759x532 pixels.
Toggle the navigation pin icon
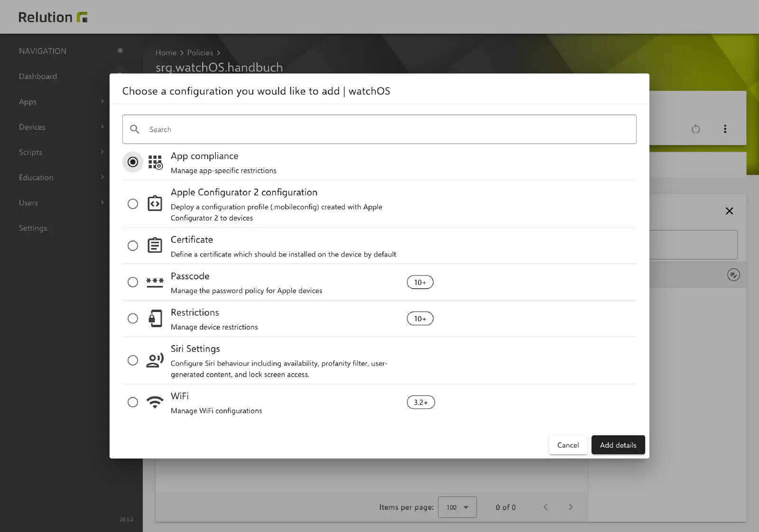point(120,51)
